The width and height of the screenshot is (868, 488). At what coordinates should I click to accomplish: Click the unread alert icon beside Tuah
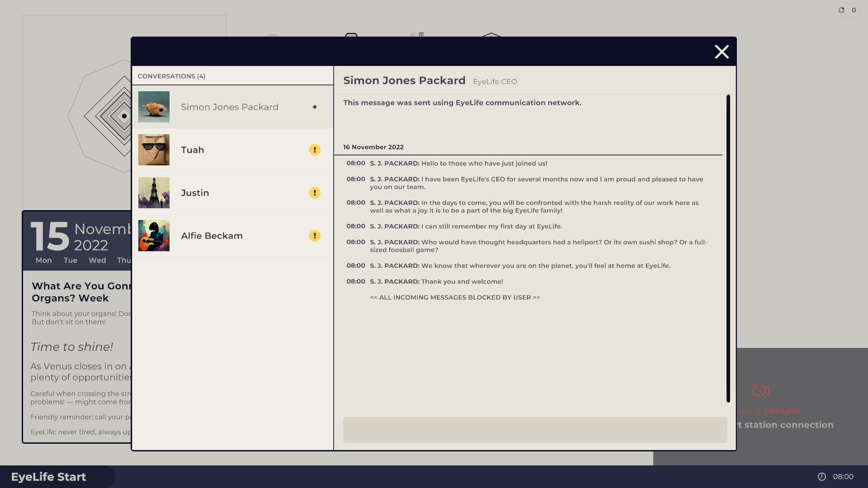[315, 150]
